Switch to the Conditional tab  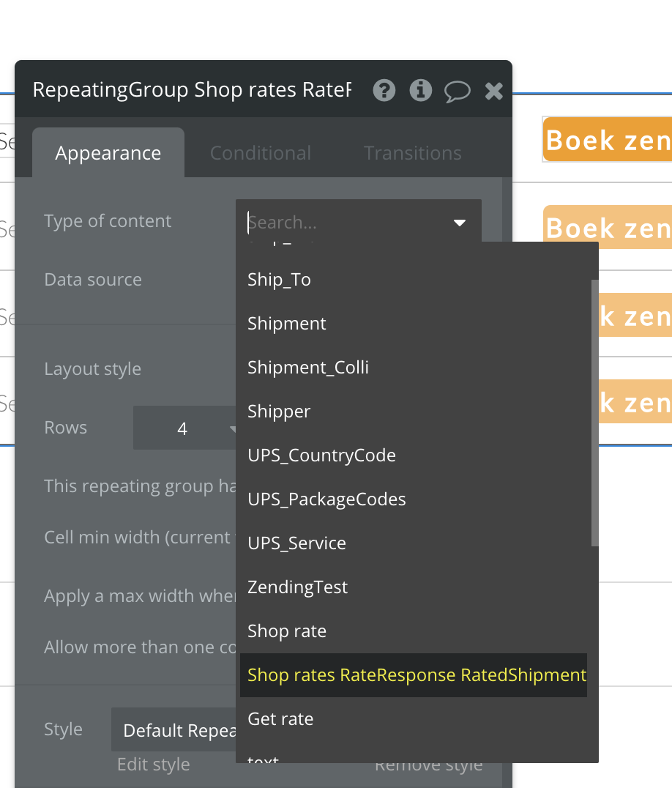[261, 153]
